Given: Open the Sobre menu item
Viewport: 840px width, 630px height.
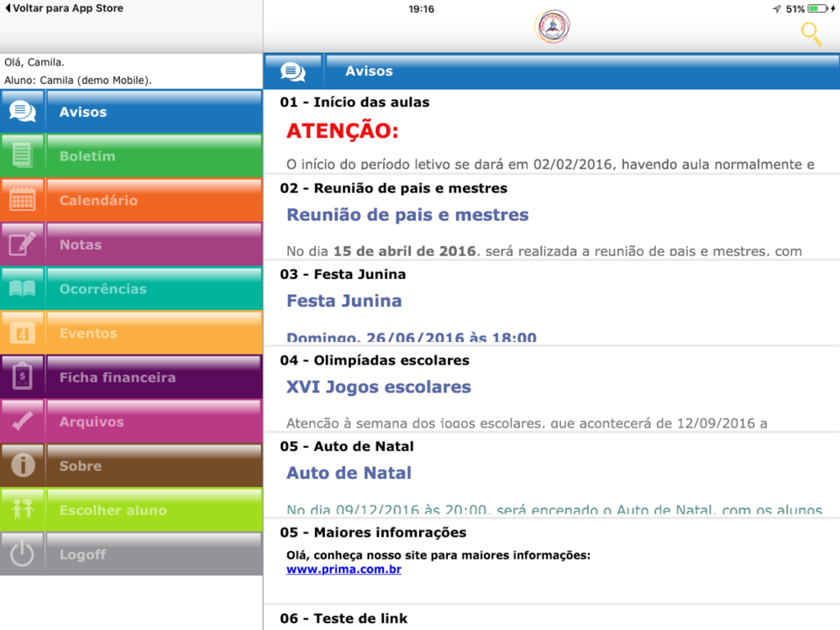Looking at the screenshot, I should pyautogui.click(x=131, y=465).
